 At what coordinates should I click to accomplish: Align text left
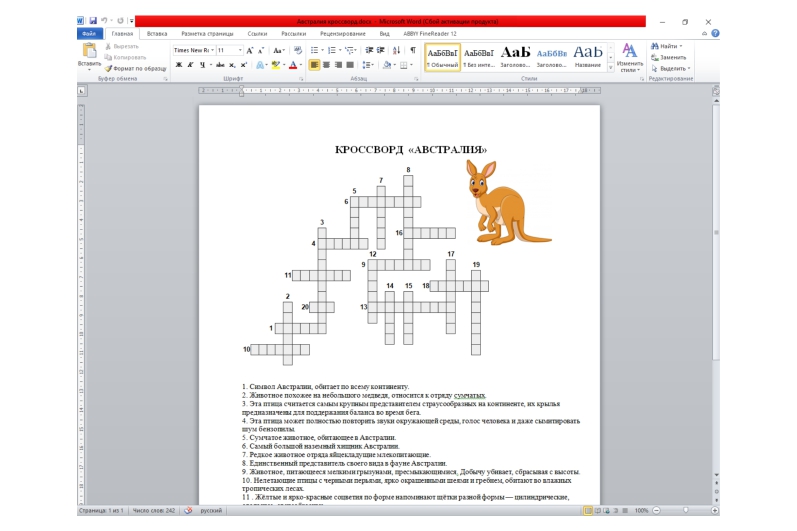(315, 65)
